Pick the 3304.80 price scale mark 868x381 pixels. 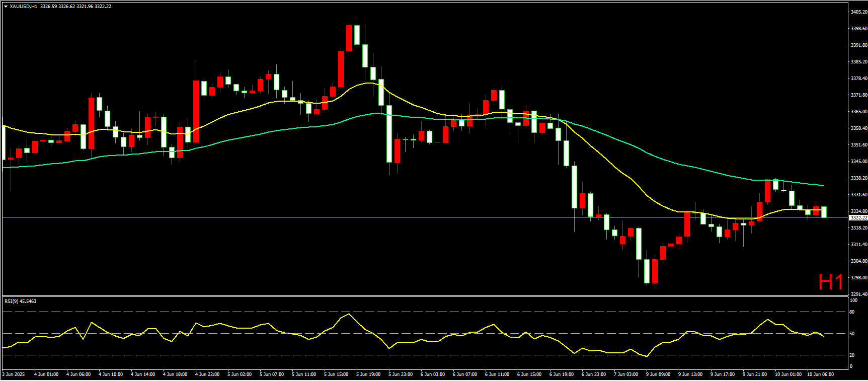[859, 261]
